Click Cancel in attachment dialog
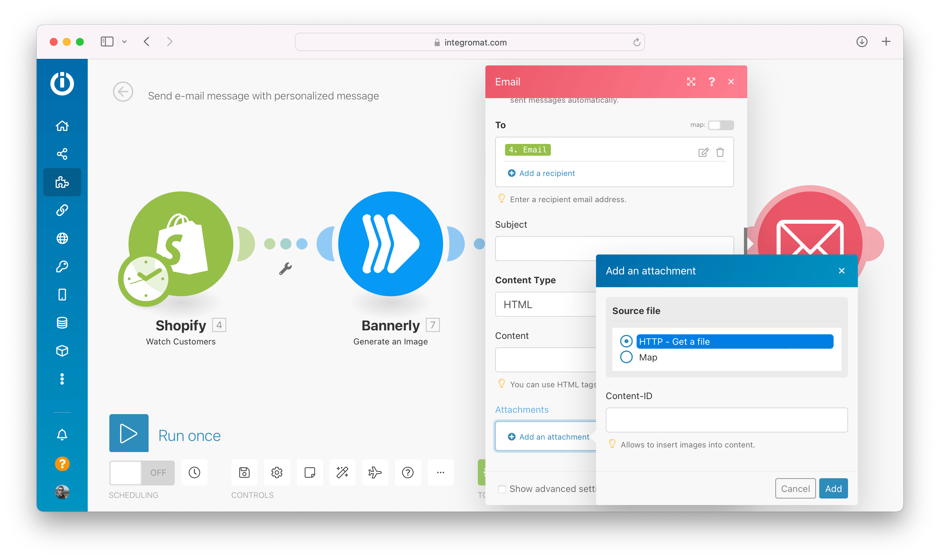The image size is (940, 560). coord(795,488)
